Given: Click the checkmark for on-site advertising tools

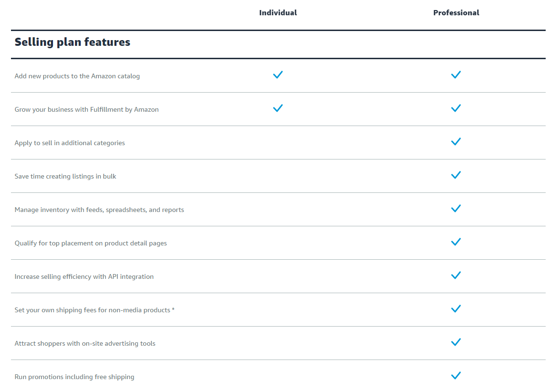Looking at the screenshot, I should [456, 342].
